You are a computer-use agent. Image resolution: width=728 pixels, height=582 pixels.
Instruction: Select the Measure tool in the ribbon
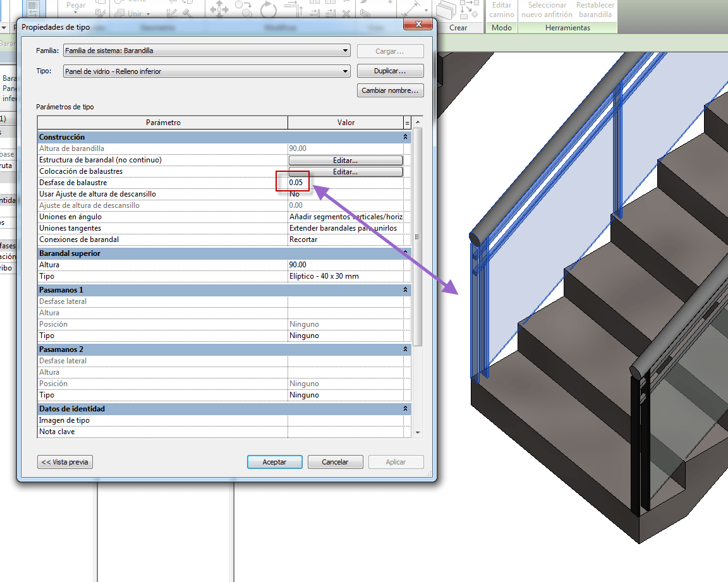(411, 9)
